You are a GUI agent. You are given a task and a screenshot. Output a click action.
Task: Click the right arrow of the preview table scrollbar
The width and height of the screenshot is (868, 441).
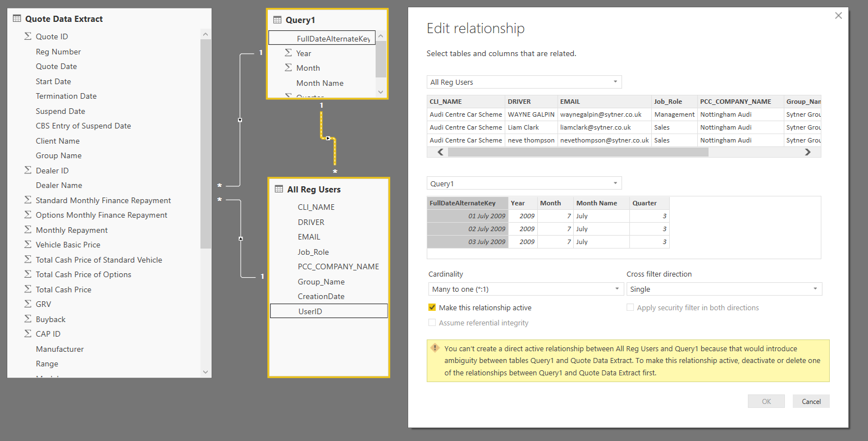point(808,152)
